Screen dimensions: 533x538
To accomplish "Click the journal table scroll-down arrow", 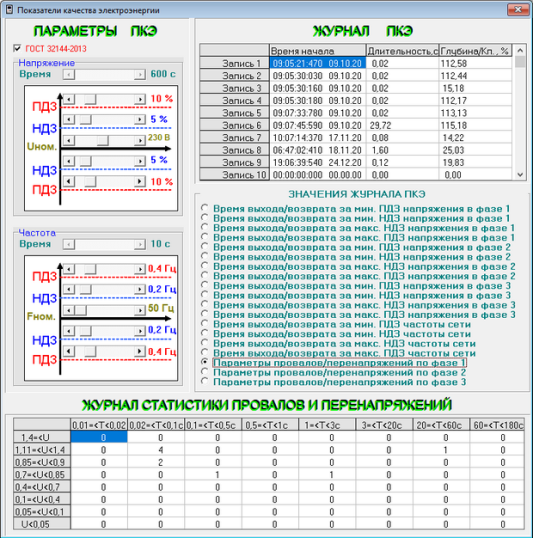I will [520, 175].
